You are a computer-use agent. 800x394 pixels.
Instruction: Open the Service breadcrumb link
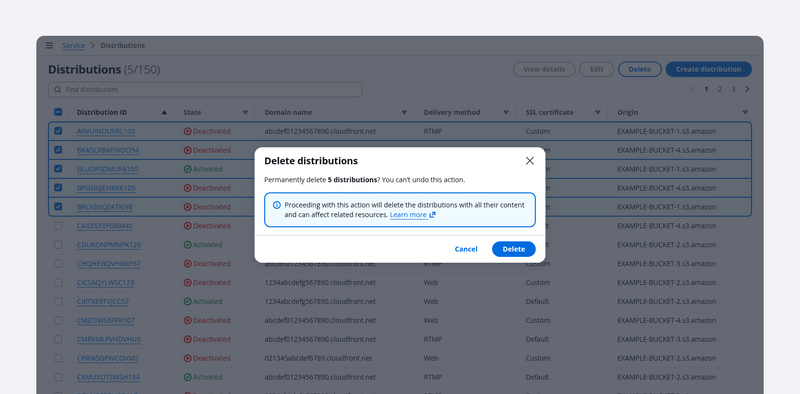[x=73, y=45]
